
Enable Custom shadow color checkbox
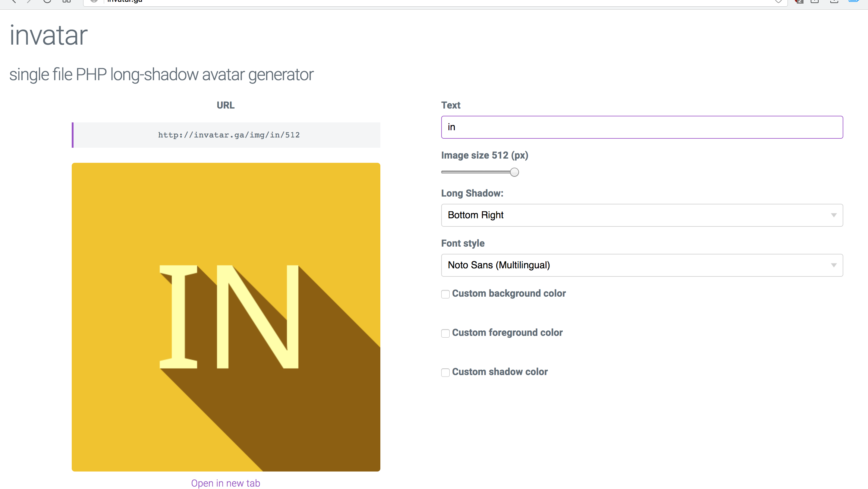click(x=445, y=372)
